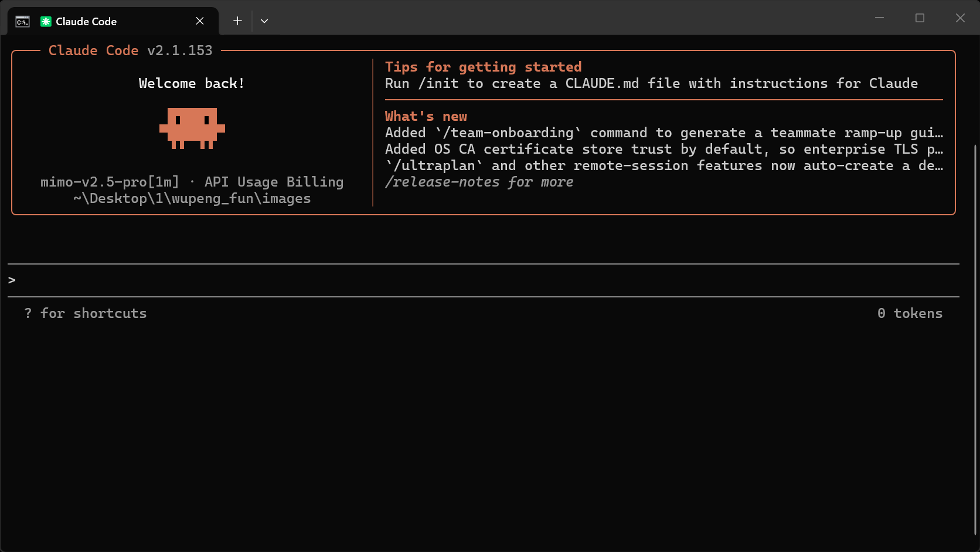The image size is (980, 552).
Task: Maximize the terminal window
Action: 920,18
